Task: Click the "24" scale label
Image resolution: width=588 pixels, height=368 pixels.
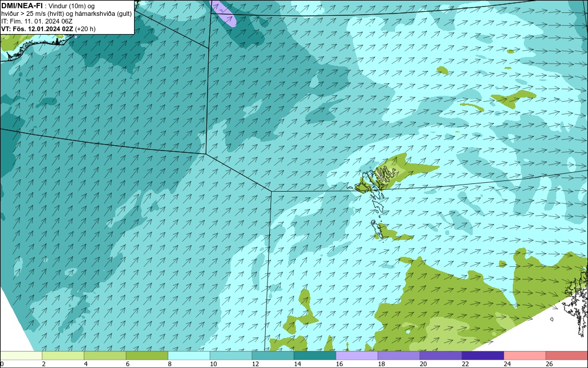Action: (x=507, y=364)
